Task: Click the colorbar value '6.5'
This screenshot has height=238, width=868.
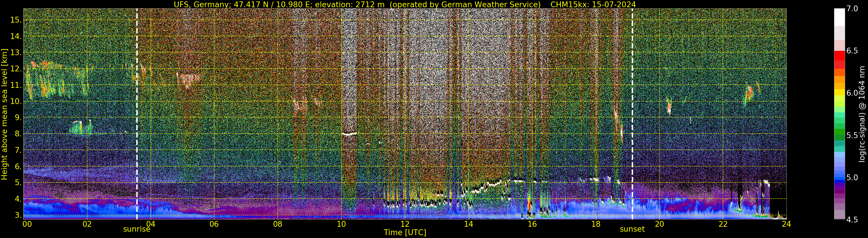Action: click(852, 51)
